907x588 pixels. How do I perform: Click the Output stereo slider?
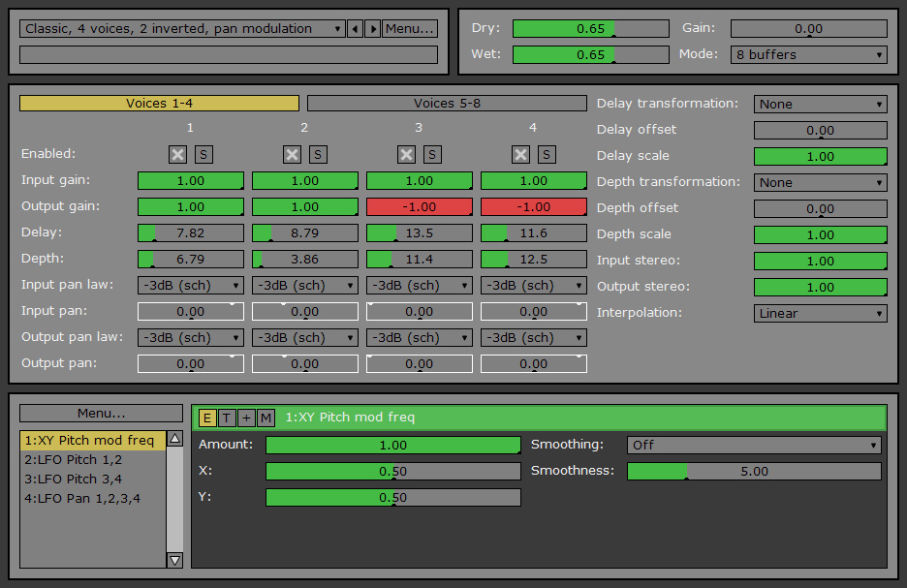point(820,288)
